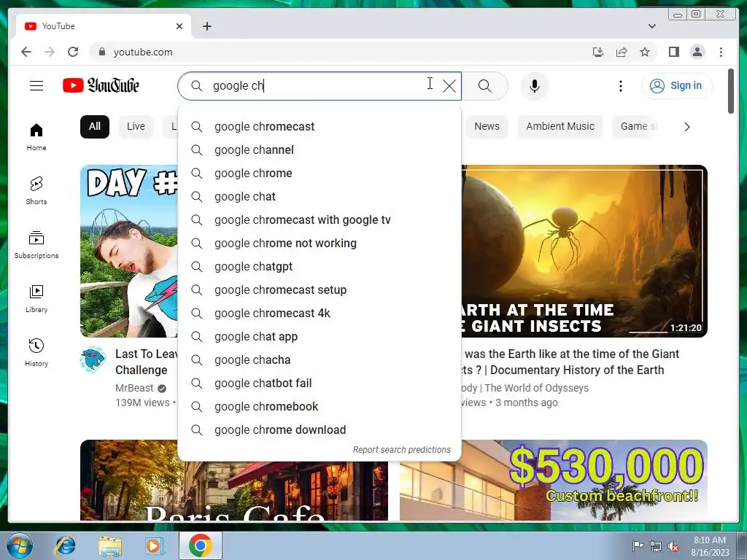Open the Giant Insects documentary title

point(570,362)
